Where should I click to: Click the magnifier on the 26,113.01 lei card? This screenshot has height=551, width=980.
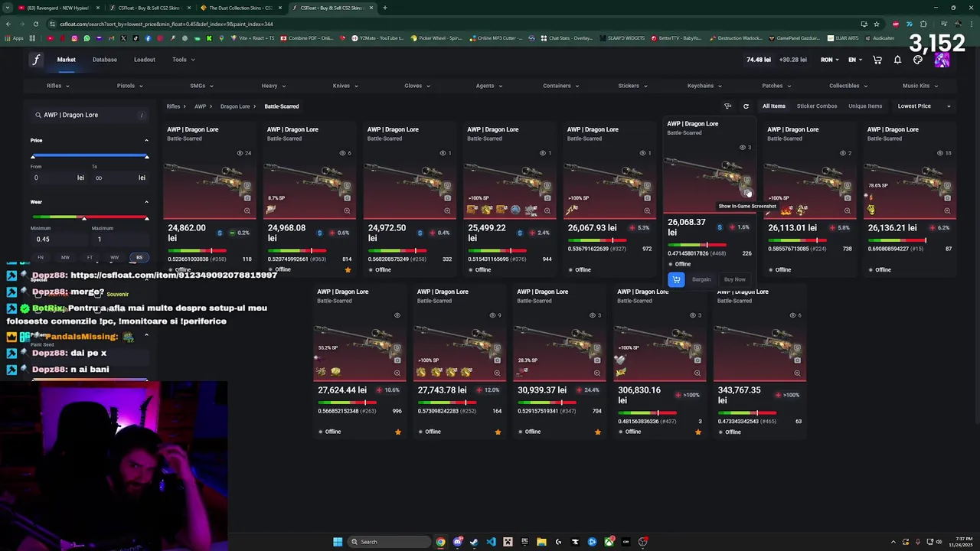(x=847, y=210)
